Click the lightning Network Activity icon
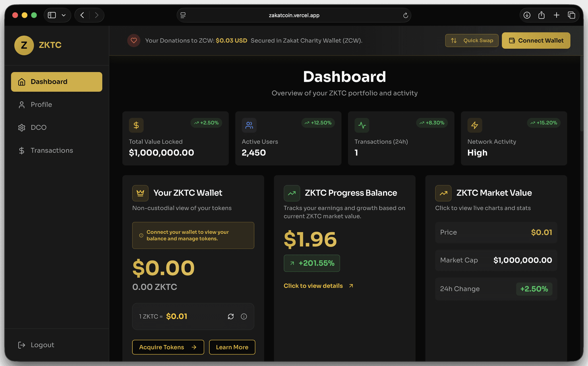 [475, 125]
